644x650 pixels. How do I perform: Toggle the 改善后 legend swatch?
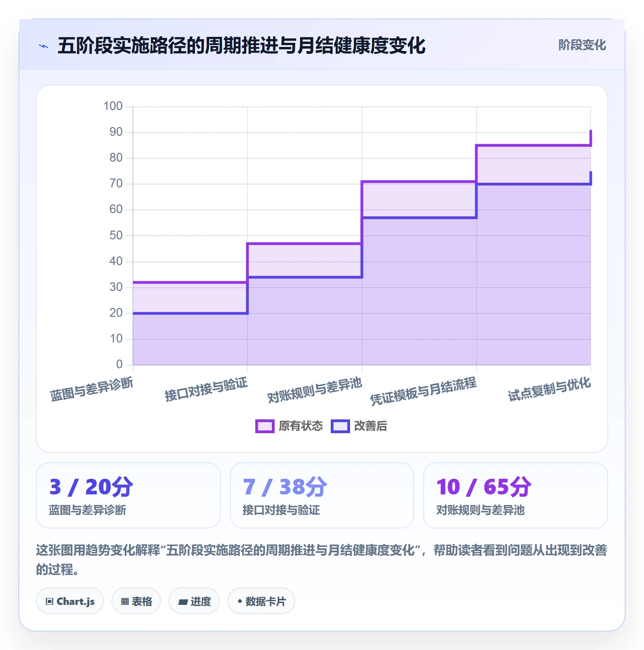click(340, 426)
